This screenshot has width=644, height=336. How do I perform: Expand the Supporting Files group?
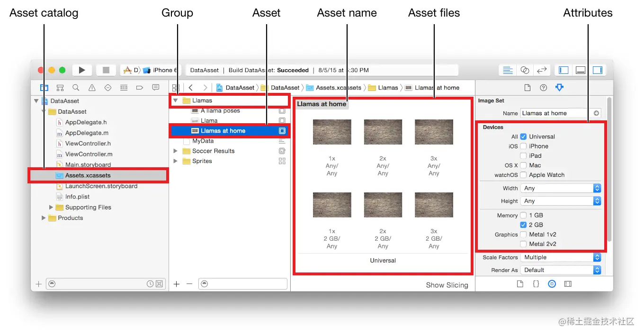coord(51,207)
